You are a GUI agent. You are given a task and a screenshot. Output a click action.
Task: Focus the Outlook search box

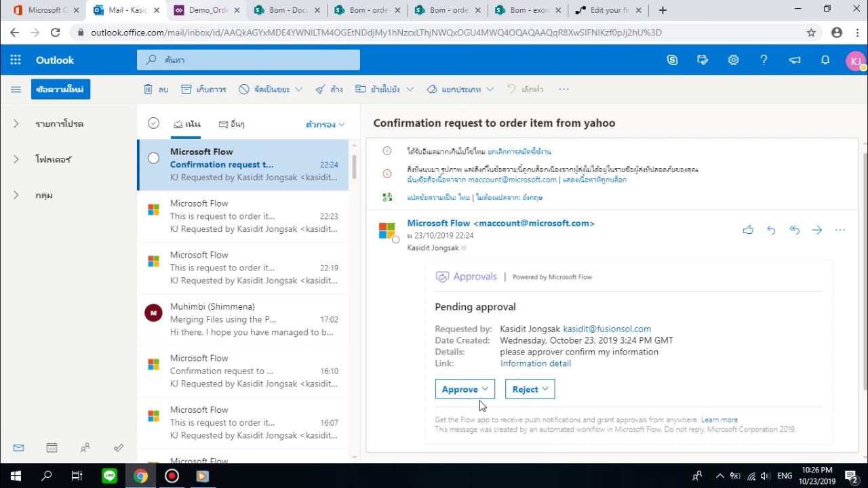(x=248, y=60)
